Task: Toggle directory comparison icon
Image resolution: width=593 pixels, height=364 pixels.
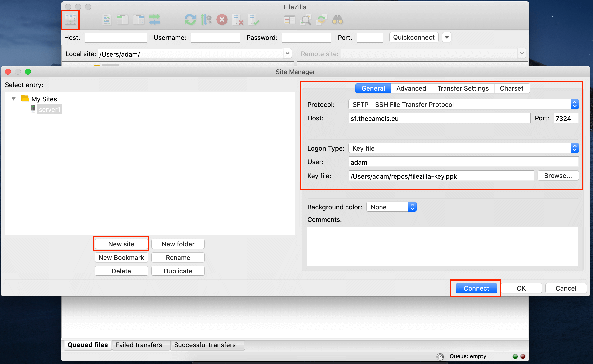Action: 306,20
